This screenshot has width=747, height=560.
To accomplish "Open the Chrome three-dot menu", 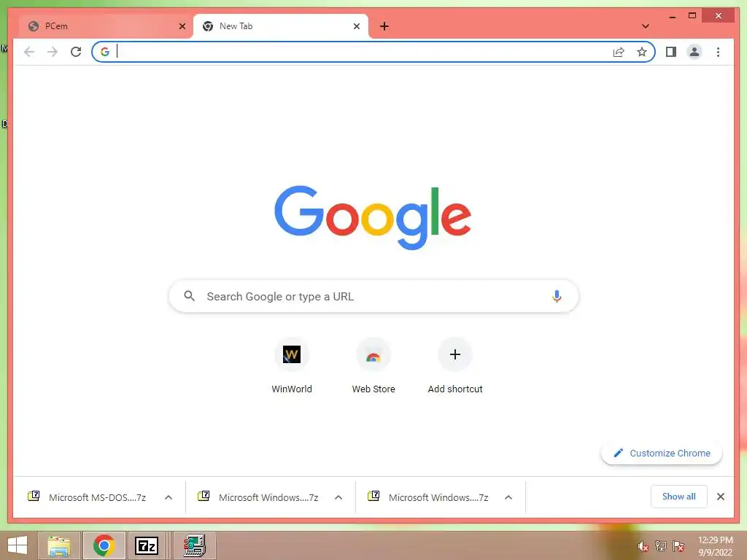I will point(718,52).
